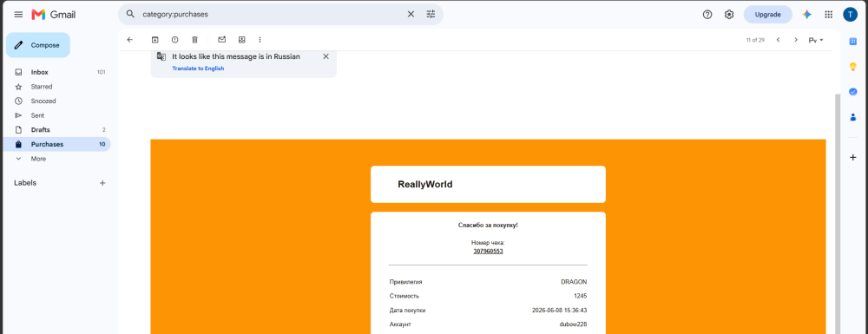Open Google Tasks side panel
Viewport: 868px width, 334px height.
coord(853,92)
